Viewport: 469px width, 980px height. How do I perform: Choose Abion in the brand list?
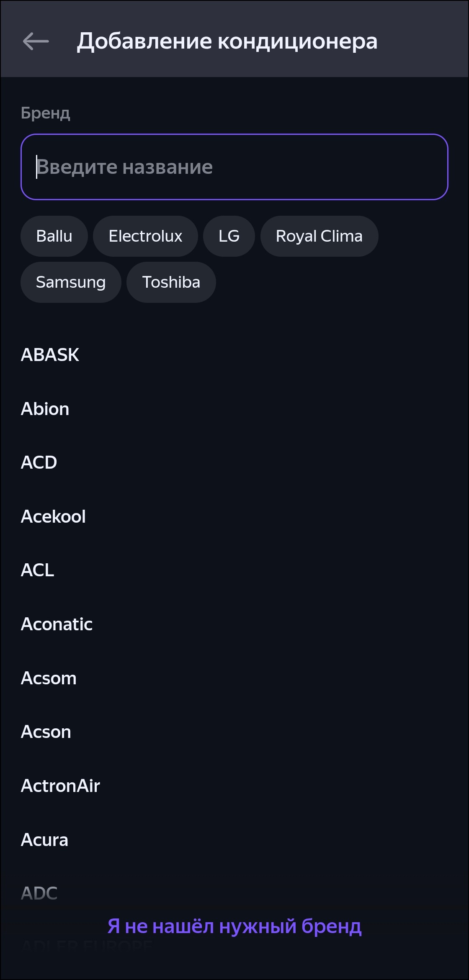coord(45,409)
